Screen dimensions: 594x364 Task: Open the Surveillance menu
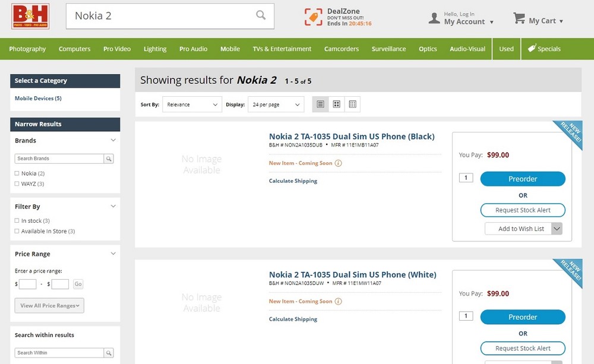pyautogui.click(x=388, y=49)
